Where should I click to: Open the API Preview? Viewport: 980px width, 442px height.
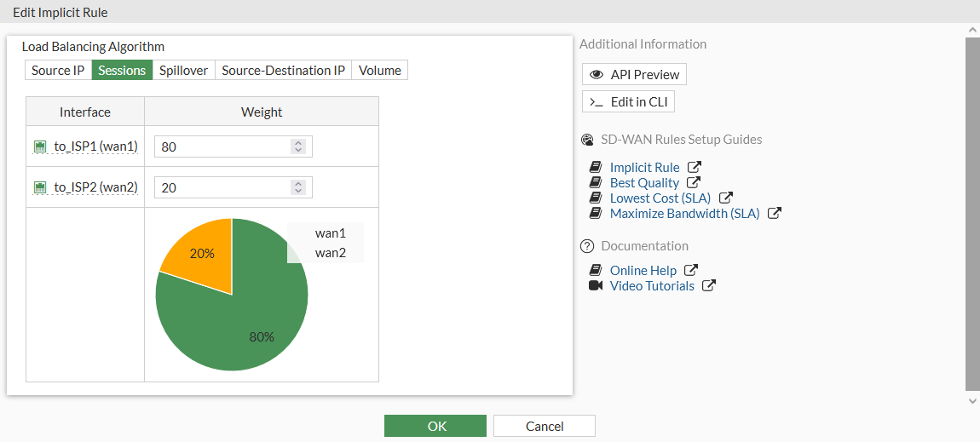coord(634,75)
